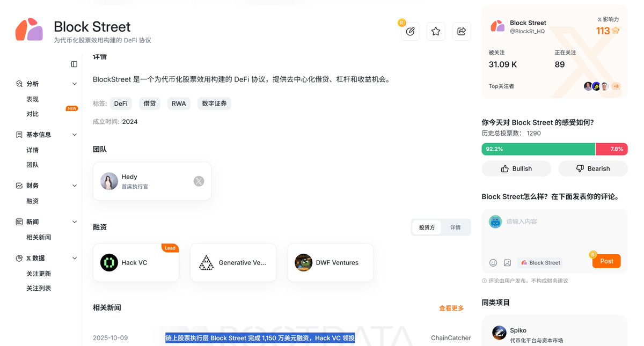Click the RWA tag
644x346 pixels.
179,104
